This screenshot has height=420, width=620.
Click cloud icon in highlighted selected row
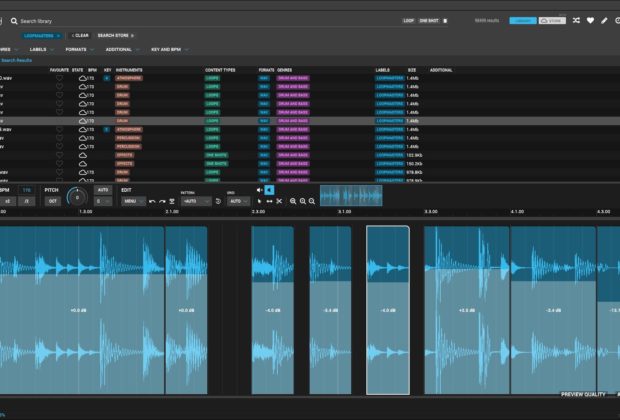(x=82, y=121)
